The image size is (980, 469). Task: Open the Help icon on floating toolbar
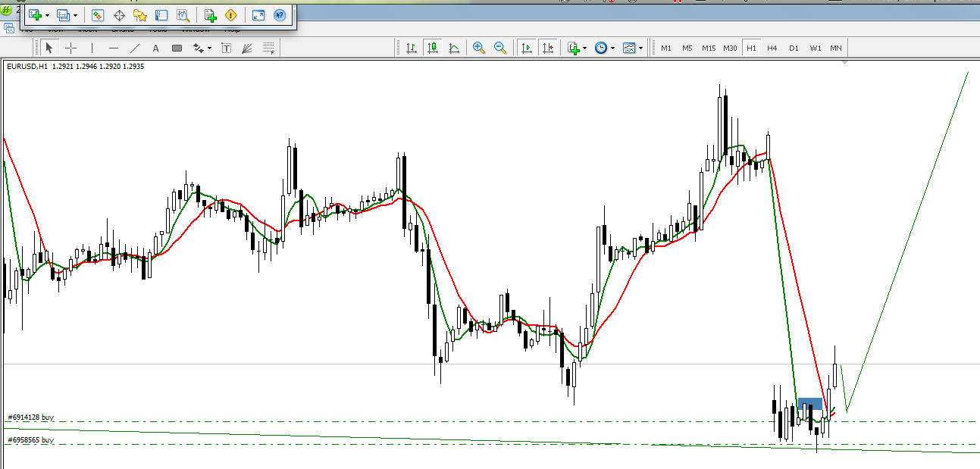[x=280, y=15]
